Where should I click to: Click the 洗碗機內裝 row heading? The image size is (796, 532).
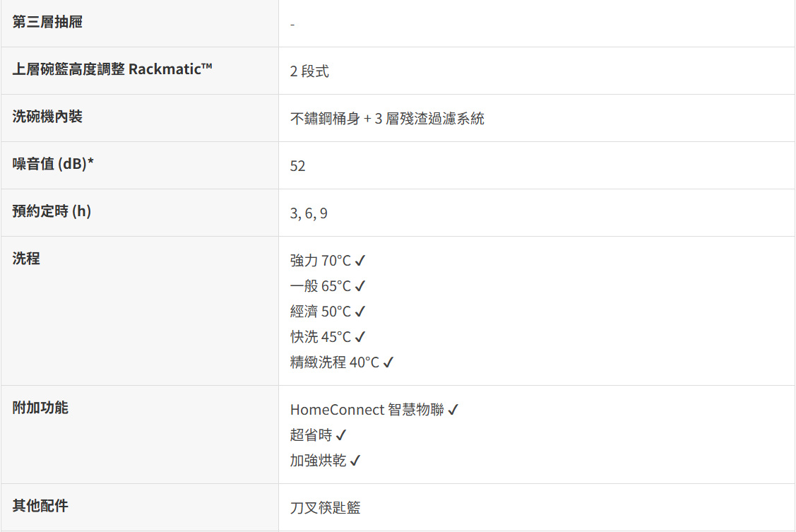47,117
